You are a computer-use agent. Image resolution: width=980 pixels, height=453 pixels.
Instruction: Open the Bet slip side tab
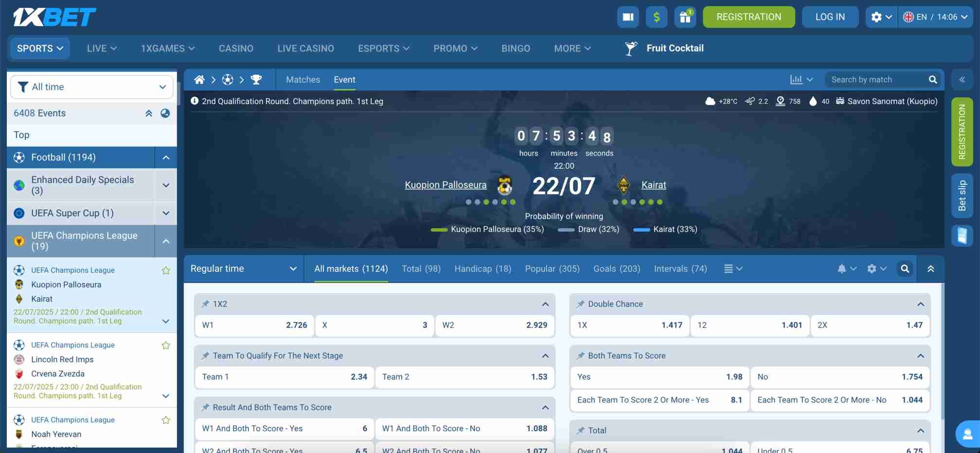click(x=962, y=196)
